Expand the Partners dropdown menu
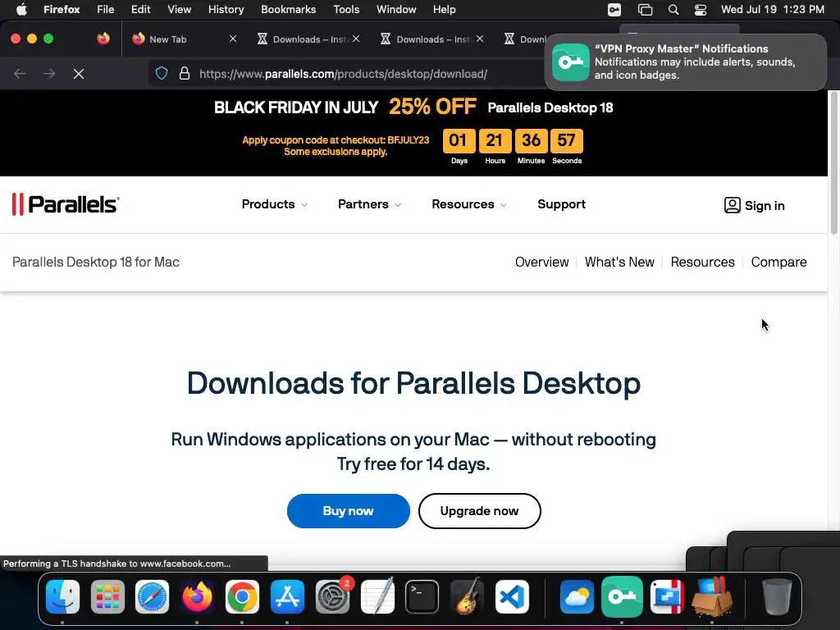The height and width of the screenshot is (630, 840). click(x=370, y=204)
